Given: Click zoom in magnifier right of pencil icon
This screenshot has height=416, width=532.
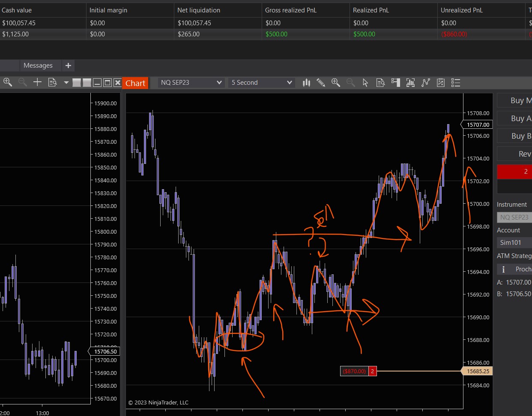Looking at the screenshot, I should coord(335,83).
